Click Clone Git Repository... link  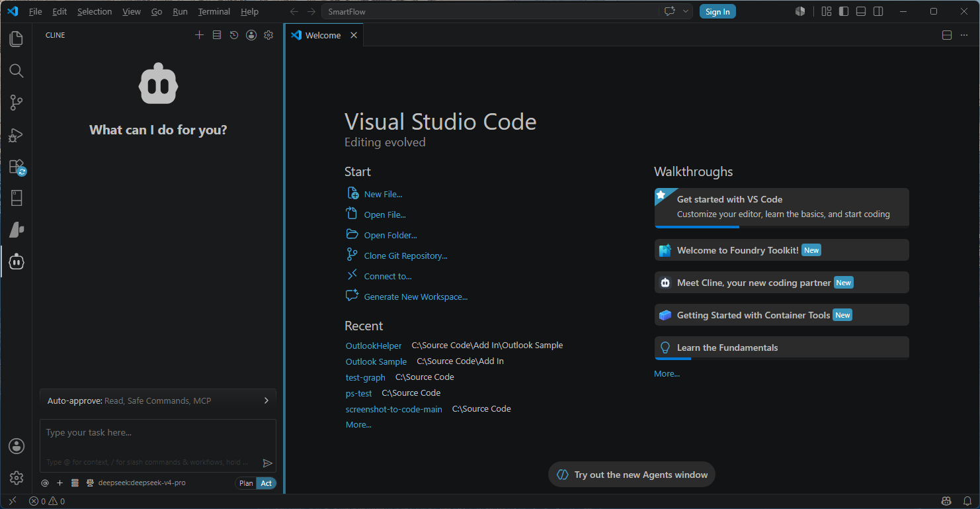[x=405, y=255]
